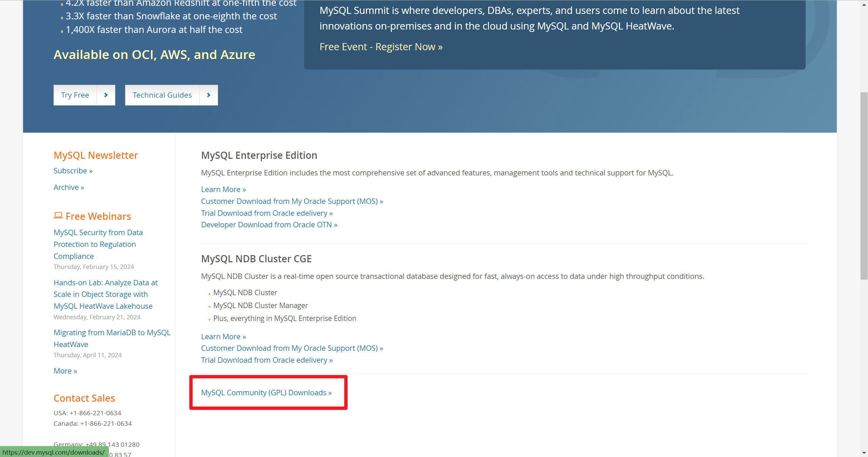Click More webinars link
Viewport: 868px width, 457px height.
65,371
